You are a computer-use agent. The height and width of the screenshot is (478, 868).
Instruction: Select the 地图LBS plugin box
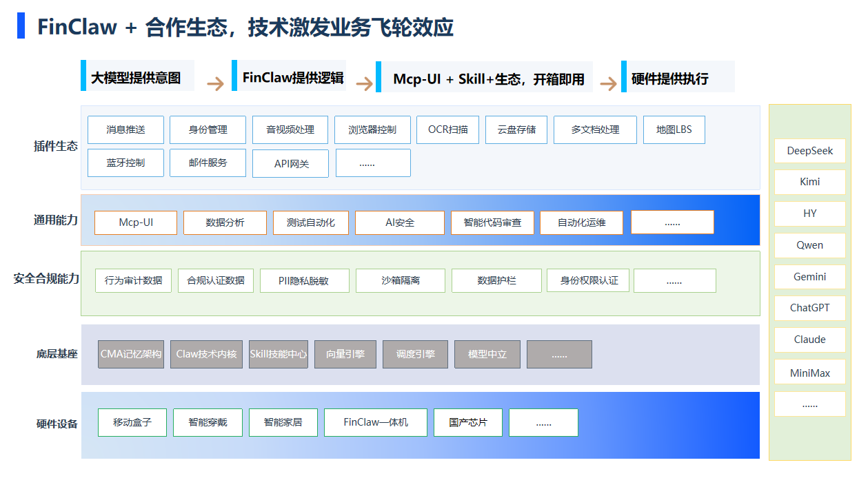pos(674,129)
